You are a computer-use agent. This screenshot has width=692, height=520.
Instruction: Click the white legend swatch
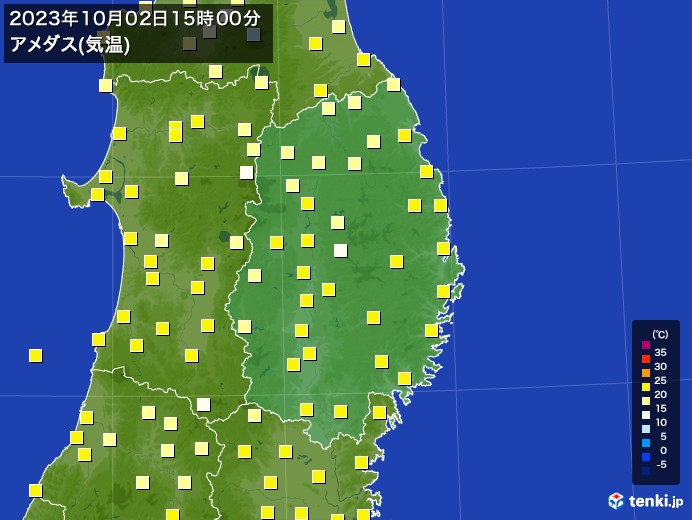pos(646,415)
